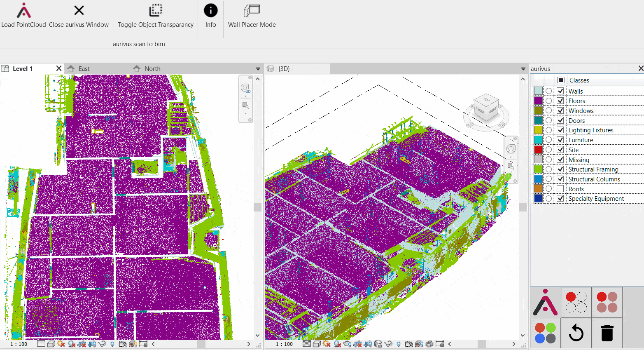Enable the Roofs class checkbox
Viewport: 644px width, 350px height.
click(x=560, y=189)
